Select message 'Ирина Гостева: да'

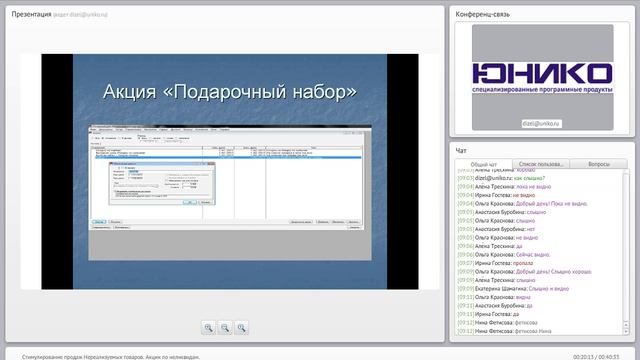tap(488, 314)
